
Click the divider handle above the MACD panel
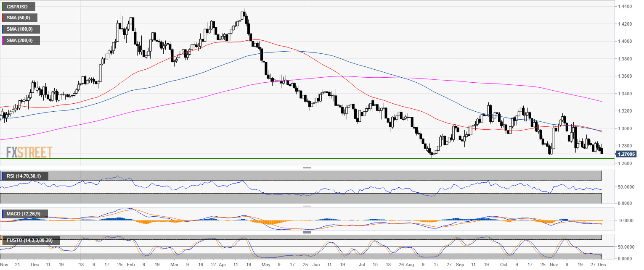click(x=307, y=206)
